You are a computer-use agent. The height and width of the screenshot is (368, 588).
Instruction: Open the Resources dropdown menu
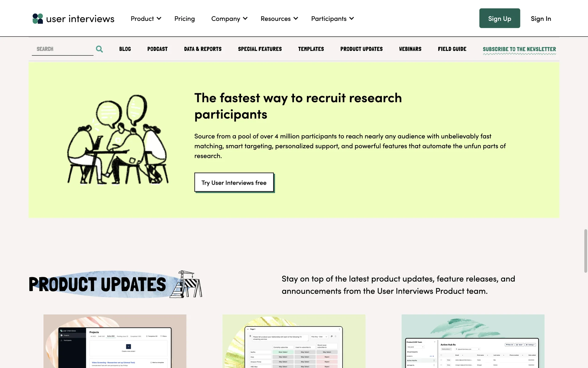point(279,19)
